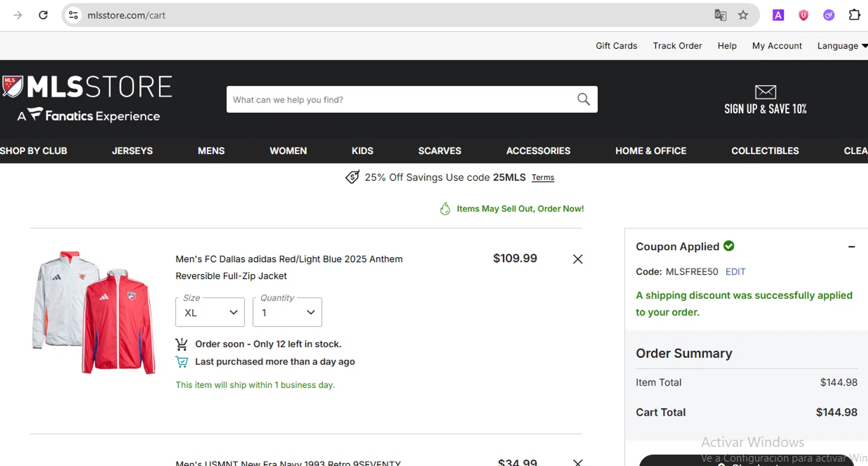Bookmark this page with the star icon
The height and width of the screenshot is (466, 868).
point(744,15)
